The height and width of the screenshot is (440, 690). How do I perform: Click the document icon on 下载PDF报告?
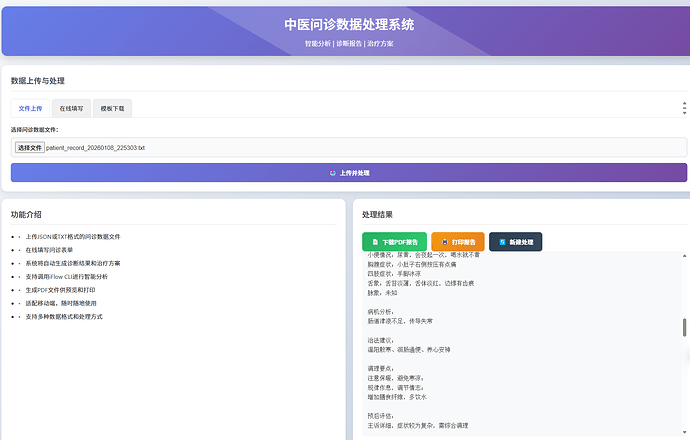point(374,242)
